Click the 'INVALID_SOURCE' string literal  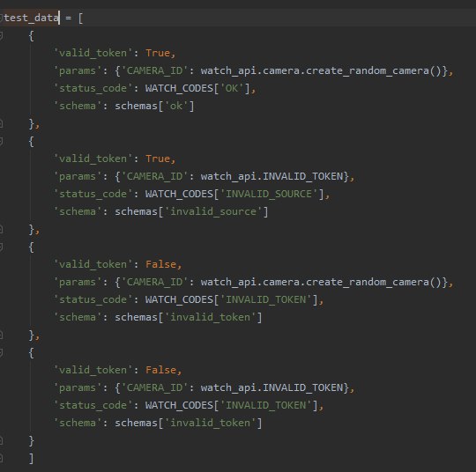pos(269,194)
